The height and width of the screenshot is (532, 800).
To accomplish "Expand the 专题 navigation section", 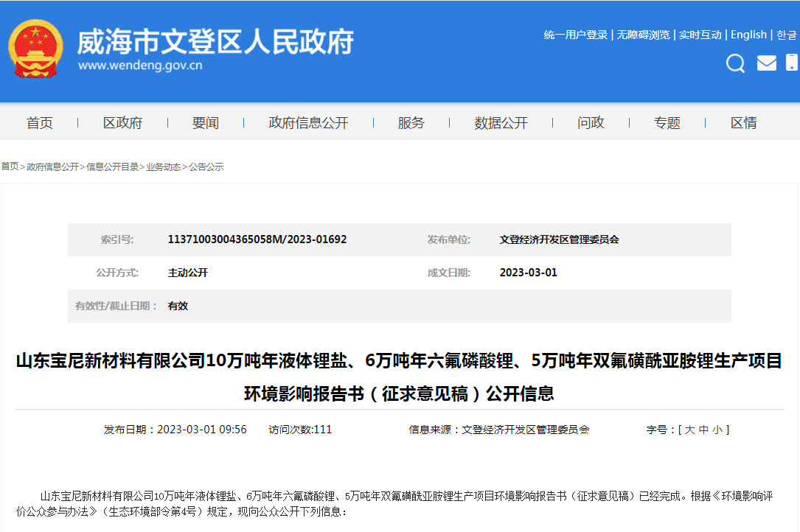I will [667, 122].
